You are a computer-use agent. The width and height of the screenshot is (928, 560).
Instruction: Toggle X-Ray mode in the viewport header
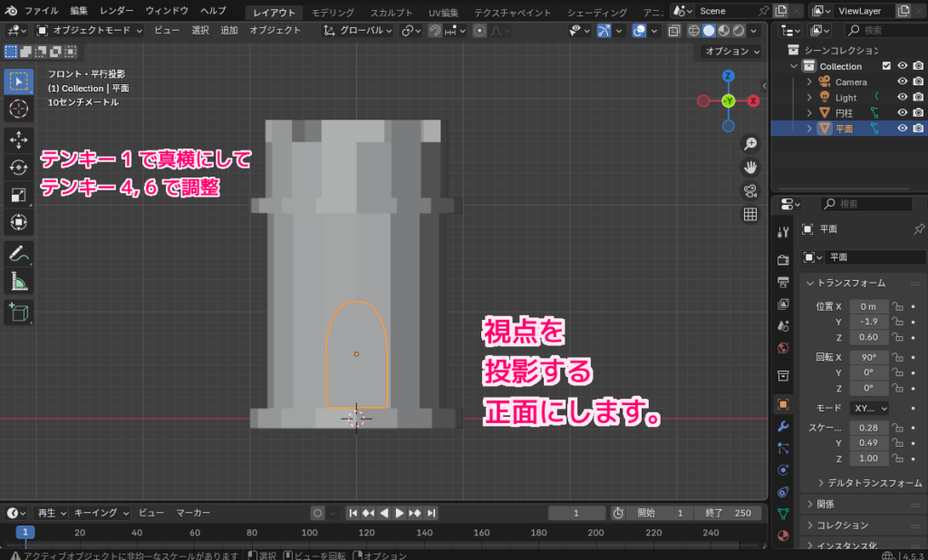click(674, 30)
